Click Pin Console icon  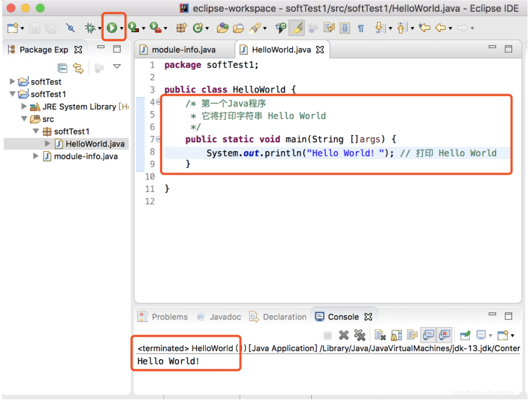[x=465, y=335]
